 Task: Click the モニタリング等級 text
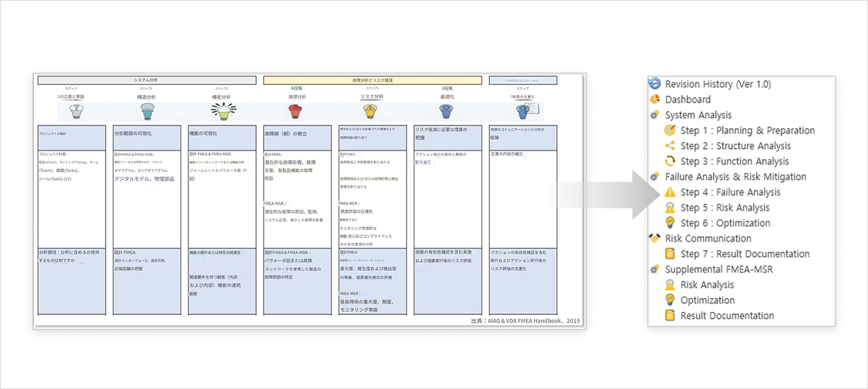pos(360,310)
